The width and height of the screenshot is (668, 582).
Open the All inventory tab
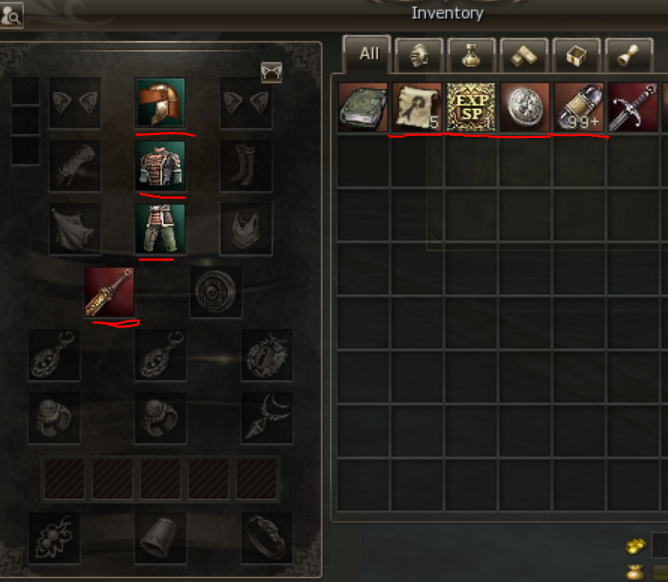pyautogui.click(x=367, y=54)
